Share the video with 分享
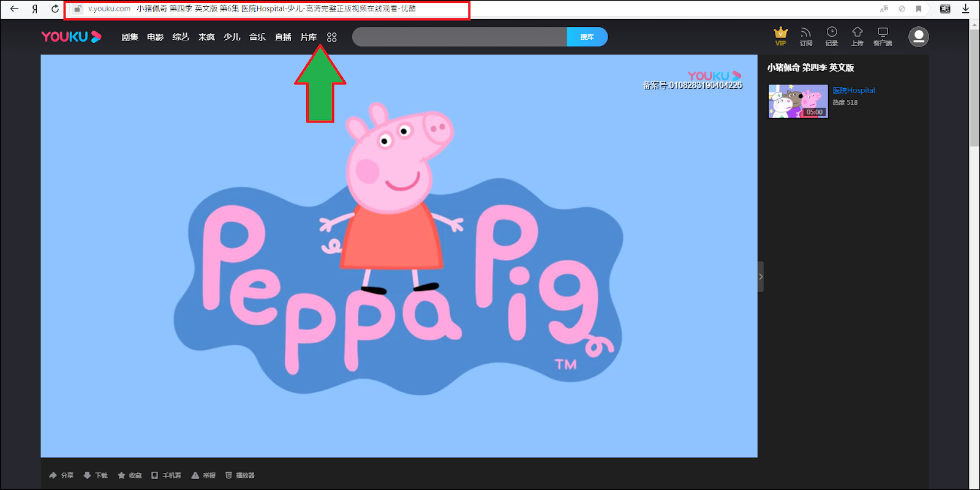Screen dimensions: 980x490 coord(61,475)
